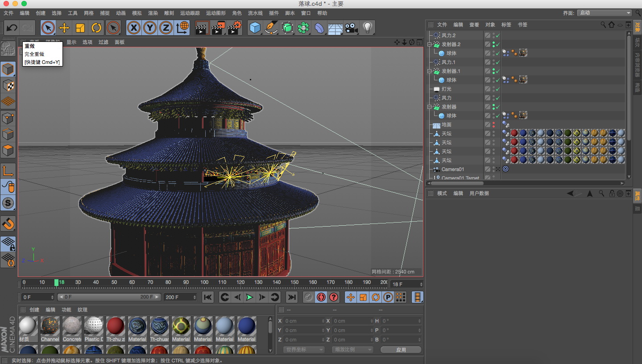Viewport: 642px width, 364px height.
Task: Open the spline pen tool icon
Action: coord(271,28)
